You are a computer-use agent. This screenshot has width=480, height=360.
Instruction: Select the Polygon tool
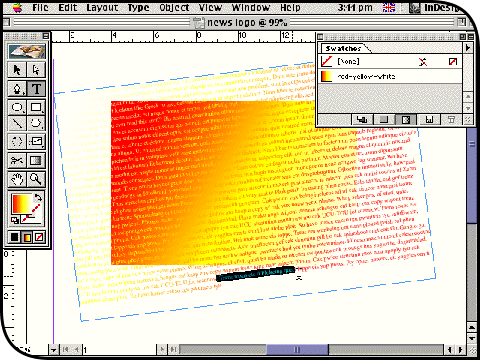click(36, 124)
